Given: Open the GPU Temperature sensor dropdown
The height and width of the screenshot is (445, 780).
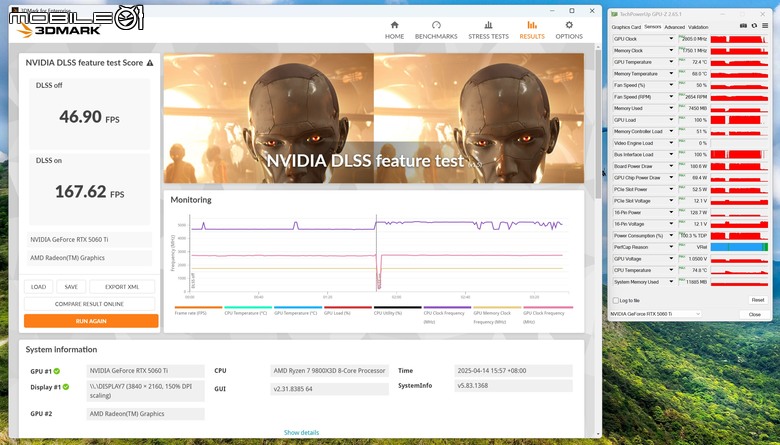Looking at the screenshot, I should click(671, 62).
